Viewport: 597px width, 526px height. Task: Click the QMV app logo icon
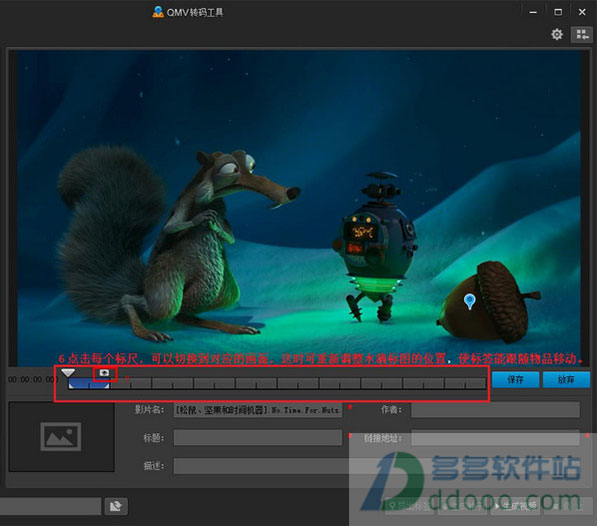158,12
